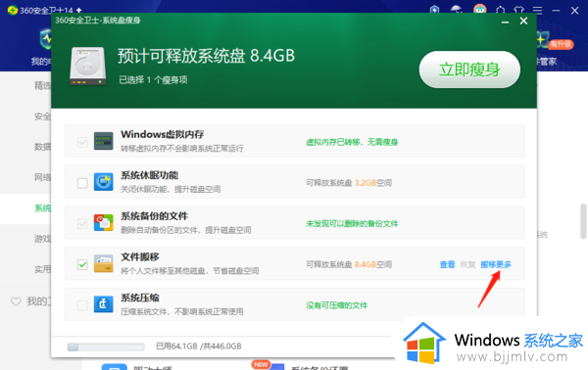
Task: Click the 文件搬移 folder icon
Action: click(x=104, y=263)
